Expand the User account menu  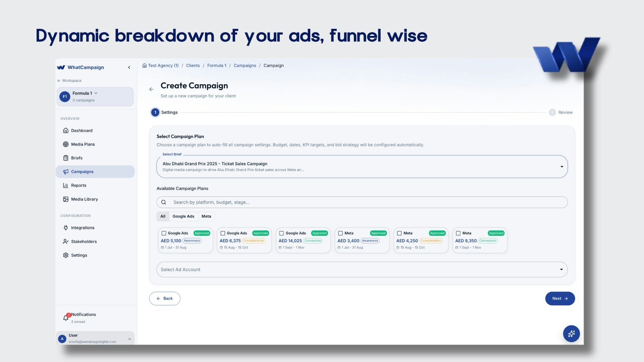(x=95, y=338)
